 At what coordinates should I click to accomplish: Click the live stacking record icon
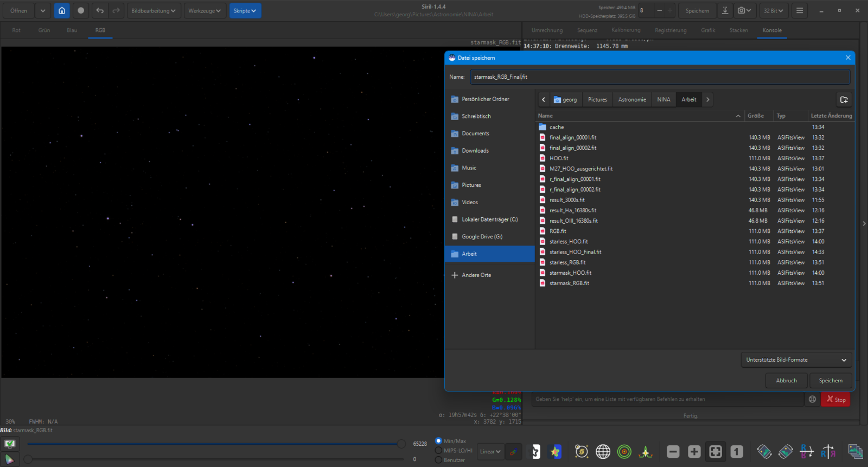tap(81, 10)
